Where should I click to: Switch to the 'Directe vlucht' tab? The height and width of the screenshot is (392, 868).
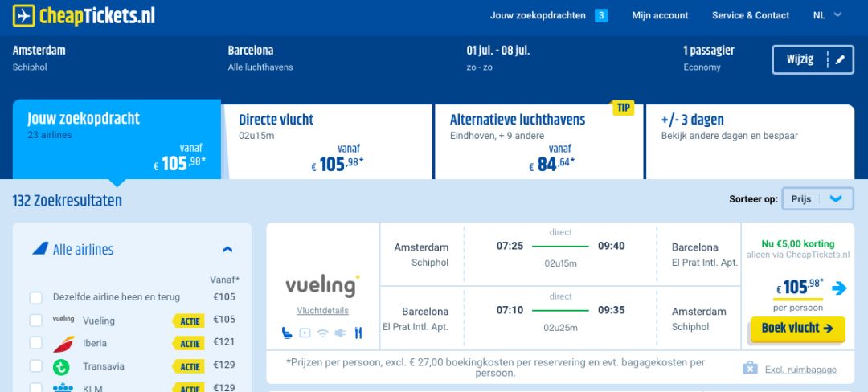(x=326, y=139)
